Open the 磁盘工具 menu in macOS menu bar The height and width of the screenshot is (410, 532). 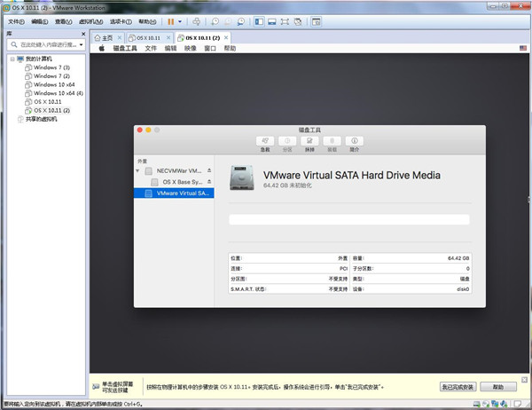click(x=125, y=48)
